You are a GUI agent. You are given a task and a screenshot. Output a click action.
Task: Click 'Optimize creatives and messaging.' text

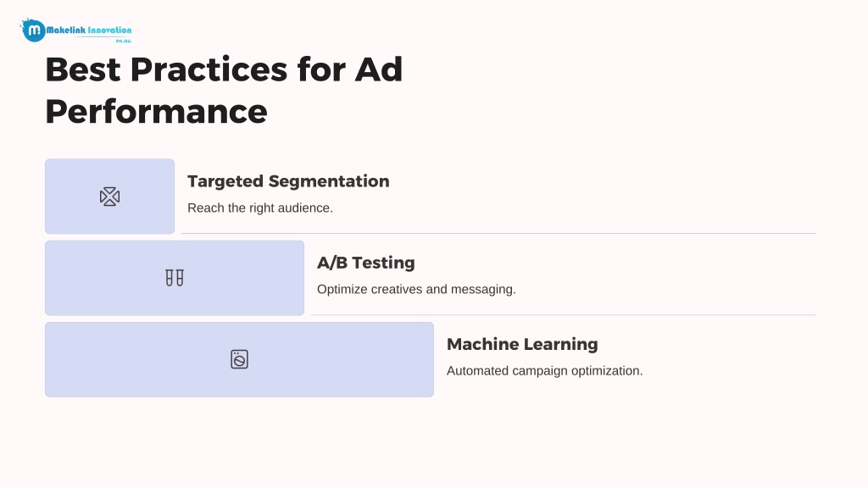416,290
